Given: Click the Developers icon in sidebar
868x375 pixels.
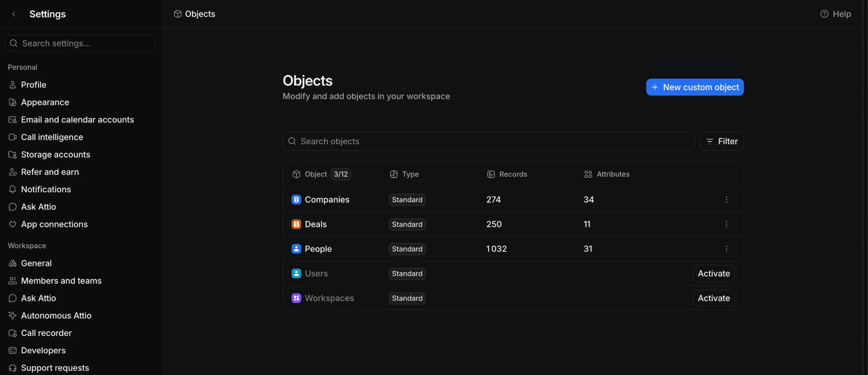Looking at the screenshot, I should click(x=13, y=350).
